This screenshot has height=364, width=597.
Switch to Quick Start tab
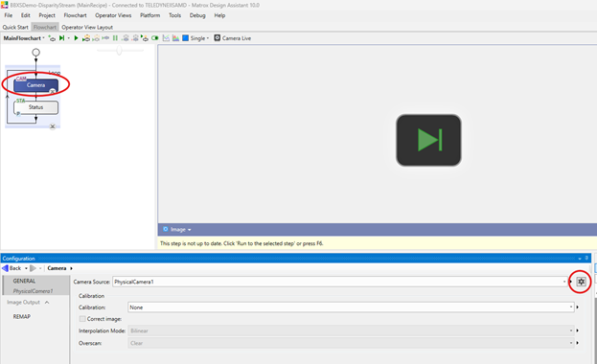click(x=15, y=28)
